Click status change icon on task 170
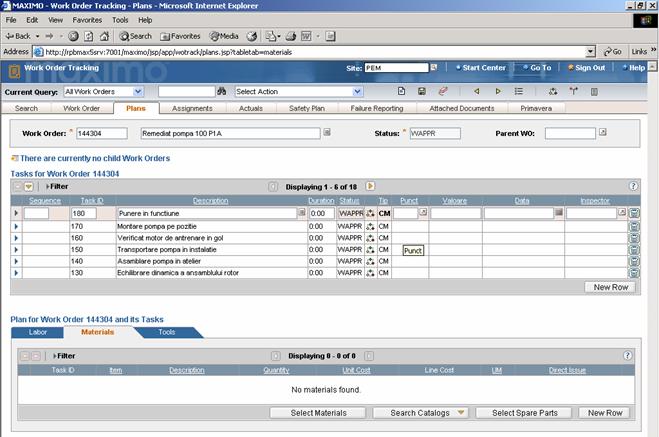 370,226
